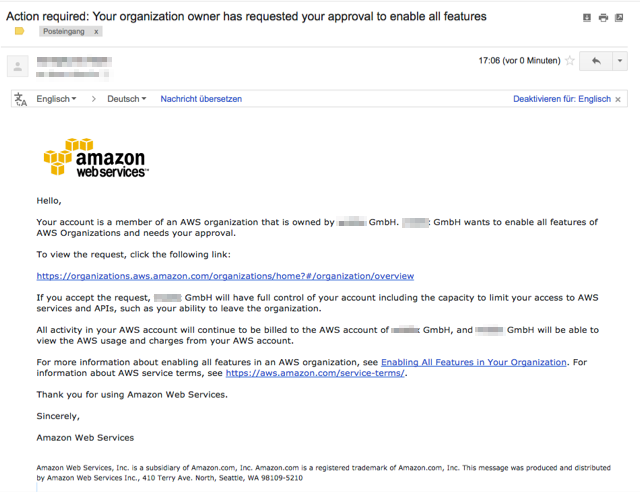Click the translate icon in translation bar

tap(20, 99)
